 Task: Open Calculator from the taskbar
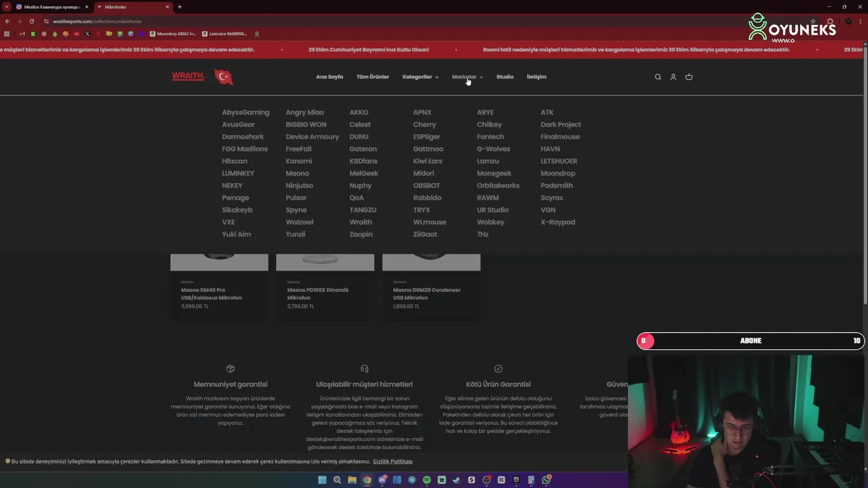pos(531,480)
